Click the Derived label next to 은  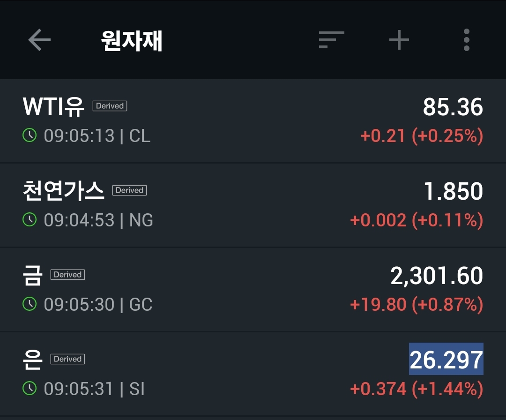(67, 359)
